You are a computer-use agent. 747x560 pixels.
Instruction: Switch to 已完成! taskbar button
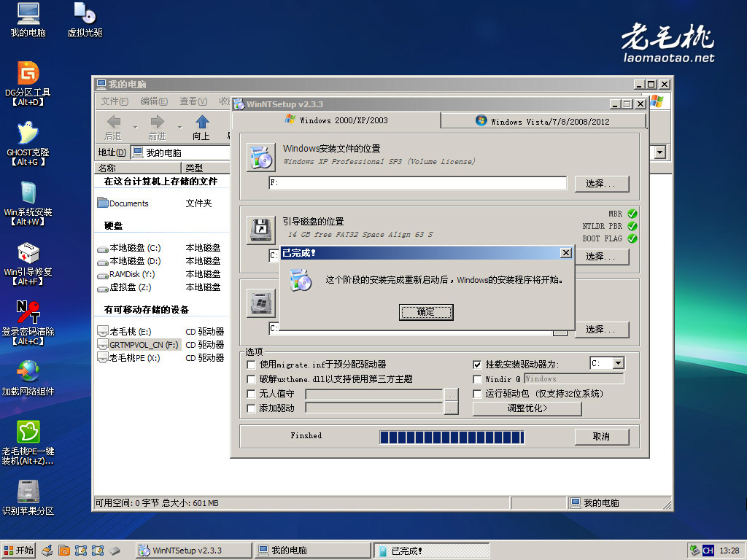[432, 551]
